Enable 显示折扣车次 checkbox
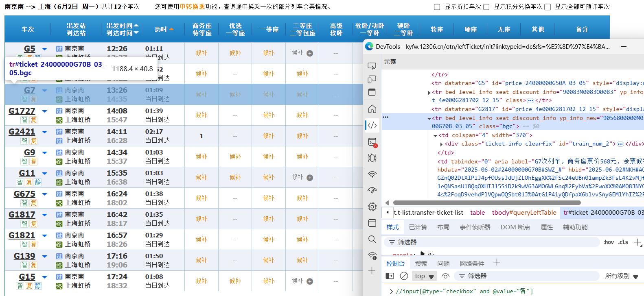Image resolution: width=644 pixels, height=296 pixels. 437,7
